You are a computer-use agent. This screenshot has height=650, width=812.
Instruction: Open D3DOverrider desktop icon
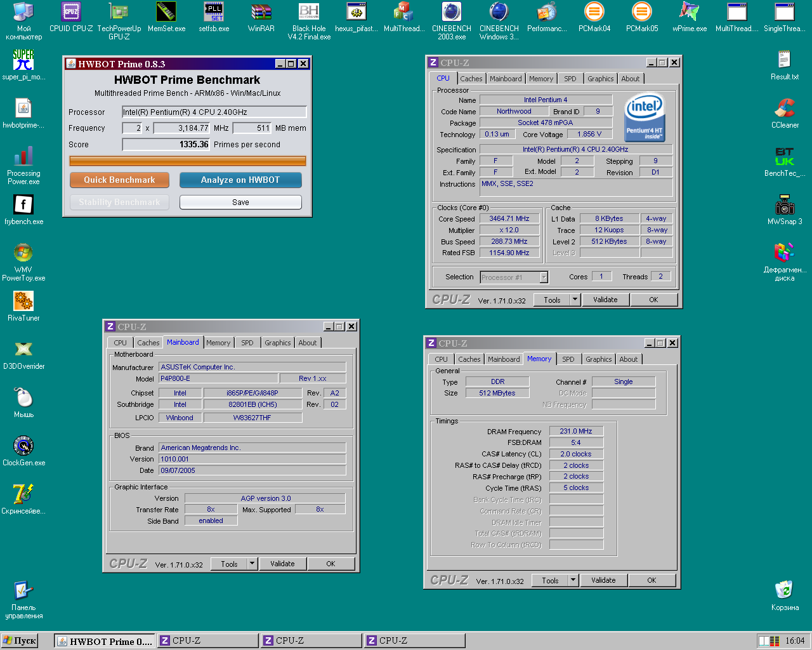coord(23,355)
